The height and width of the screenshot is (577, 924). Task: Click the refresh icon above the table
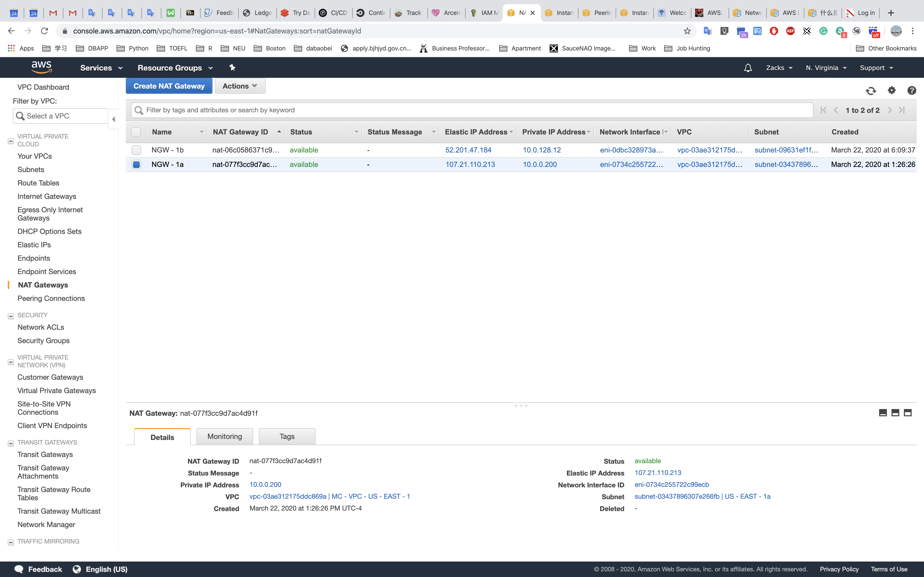coord(871,91)
